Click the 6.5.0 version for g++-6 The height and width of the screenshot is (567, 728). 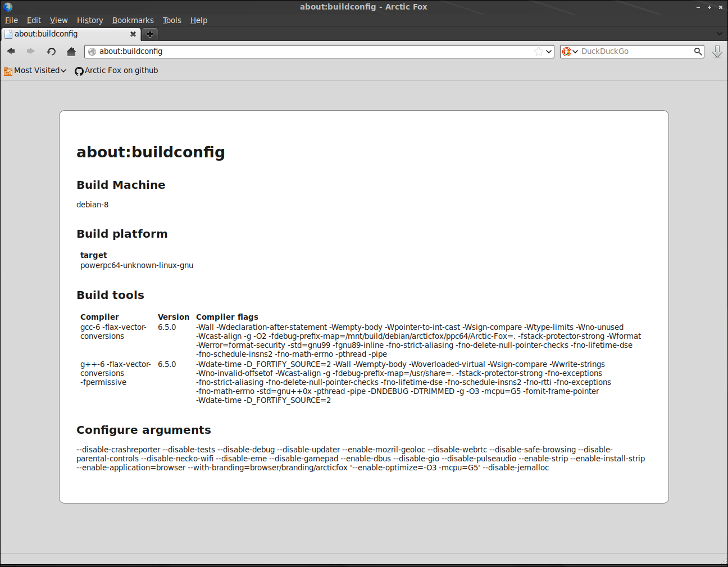(167, 364)
